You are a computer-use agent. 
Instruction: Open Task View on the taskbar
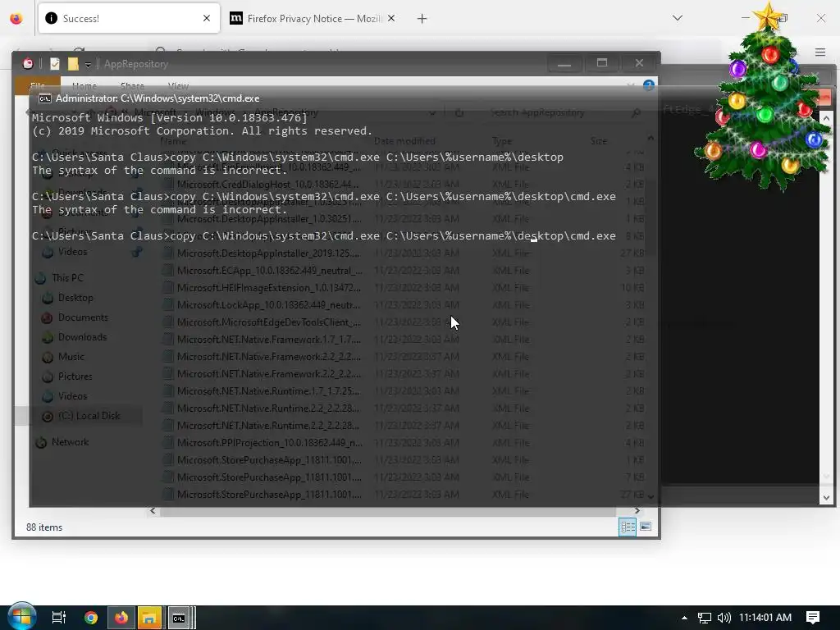[x=58, y=618]
